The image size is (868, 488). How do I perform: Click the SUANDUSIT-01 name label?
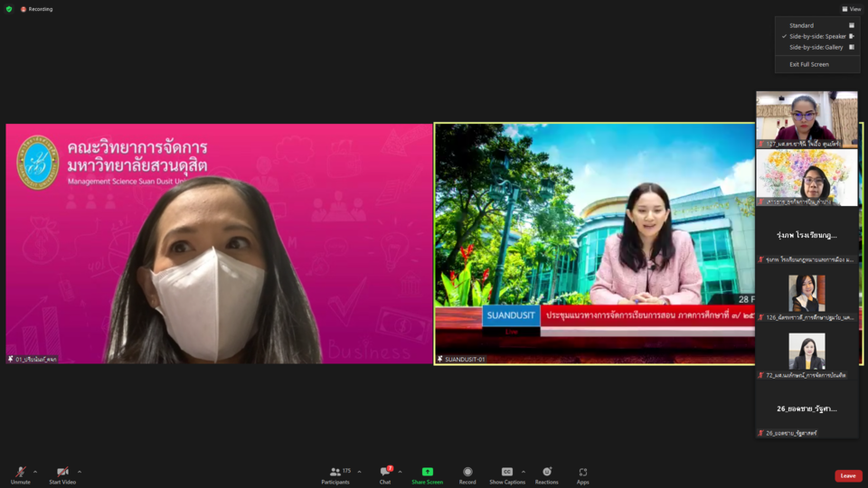pyautogui.click(x=465, y=359)
